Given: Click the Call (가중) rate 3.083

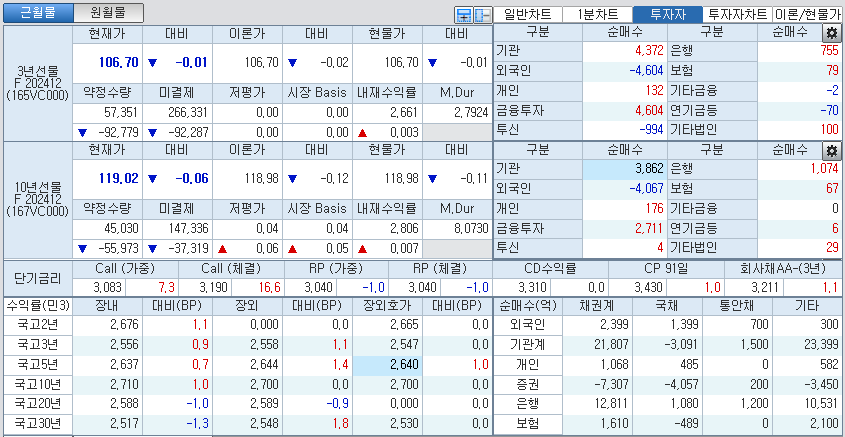Looking at the screenshot, I should 107,286.
